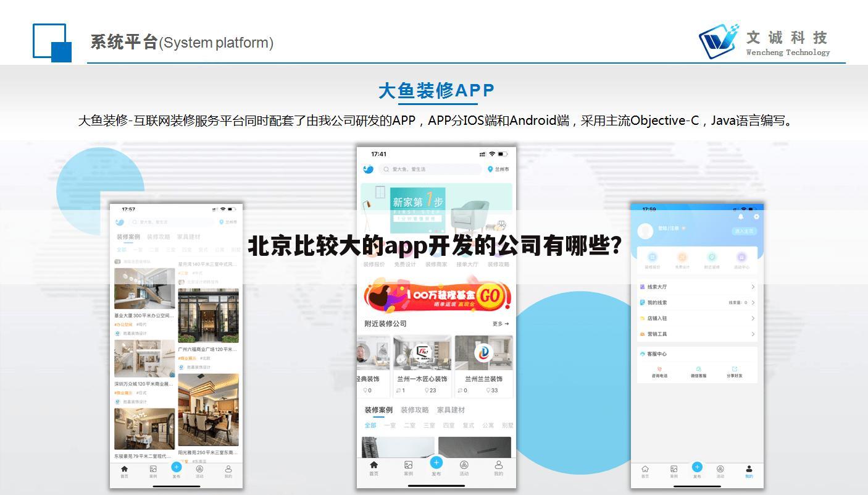The width and height of the screenshot is (868, 495).
Task: Click the 系统平台 System platform title
Action: pyautogui.click(x=182, y=43)
